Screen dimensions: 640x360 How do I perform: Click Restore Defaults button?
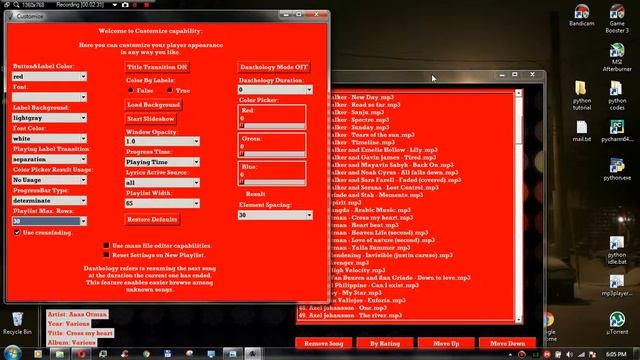pos(152,220)
